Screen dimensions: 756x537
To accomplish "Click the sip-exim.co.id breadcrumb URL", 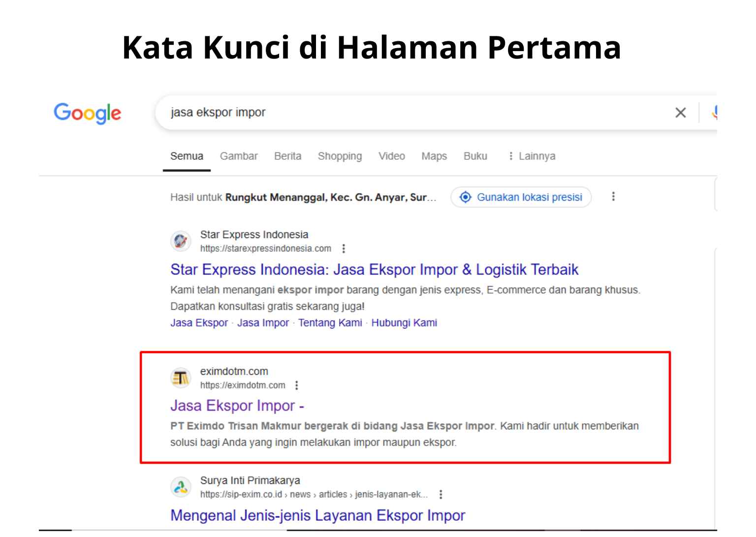I will coord(314,495).
